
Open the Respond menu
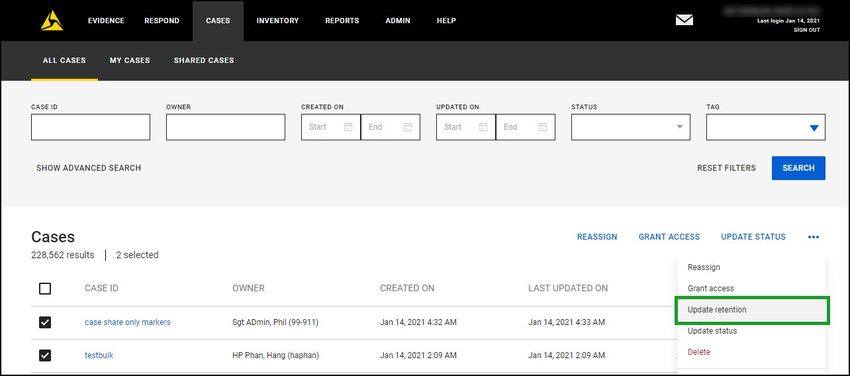coord(162,21)
